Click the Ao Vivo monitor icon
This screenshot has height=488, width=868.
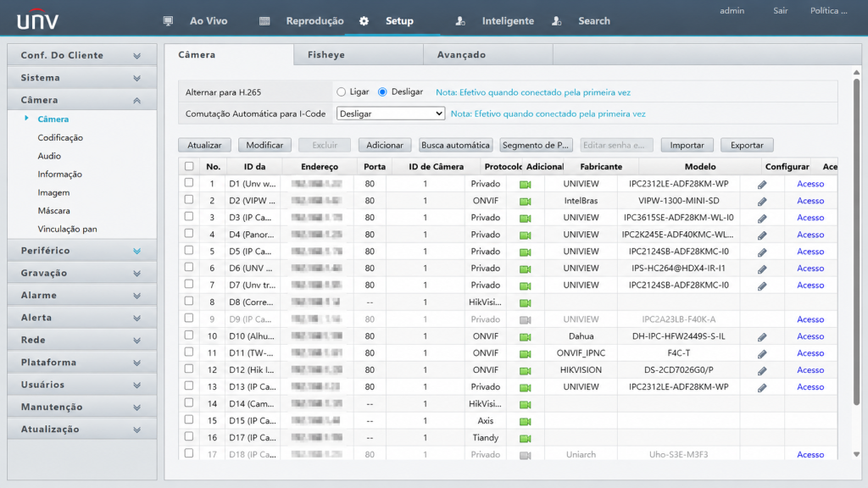pos(168,21)
